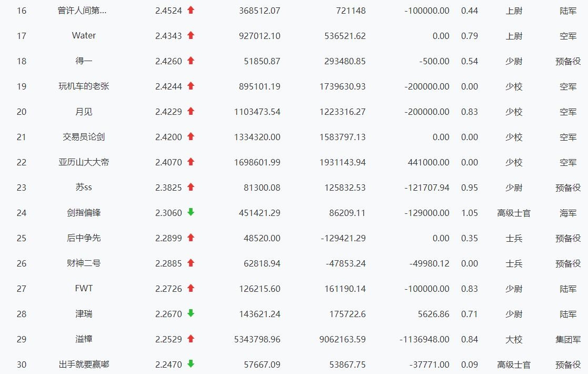The height and width of the screenshot is (374, 588).
Task: Click red up arrow beside Water's 2.4343
Action: (x=191, y=35)
